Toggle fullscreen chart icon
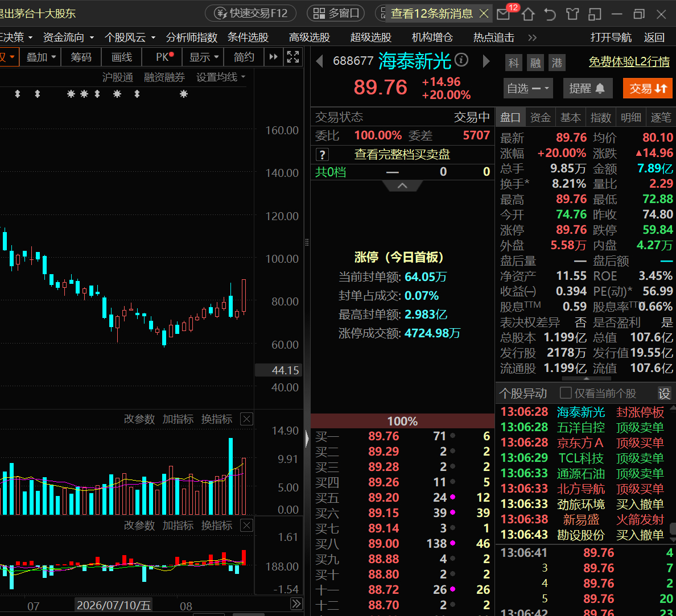The height and width of the screenshot is (616, 676). [x=293, y=57]
